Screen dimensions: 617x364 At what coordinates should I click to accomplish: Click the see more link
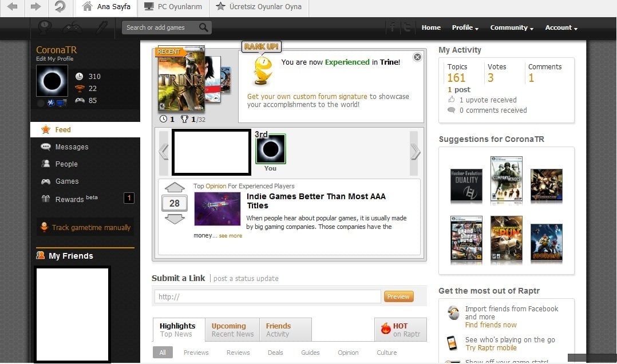point(230,236)
